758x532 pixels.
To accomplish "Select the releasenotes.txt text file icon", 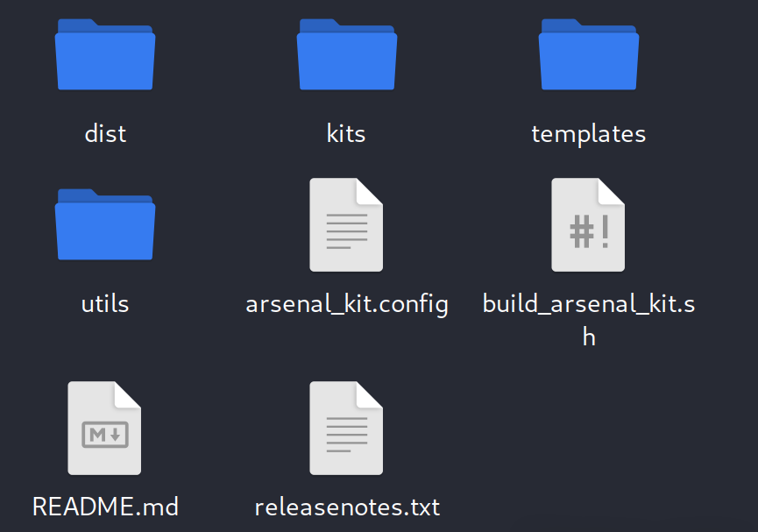I will tap(346, 428).
